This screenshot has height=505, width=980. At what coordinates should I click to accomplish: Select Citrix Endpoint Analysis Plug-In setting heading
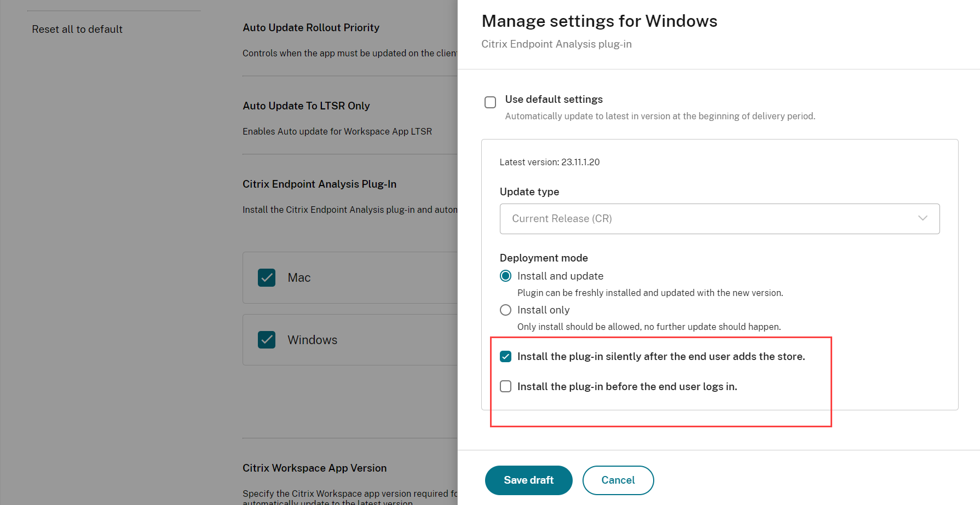tap(319, 184)
